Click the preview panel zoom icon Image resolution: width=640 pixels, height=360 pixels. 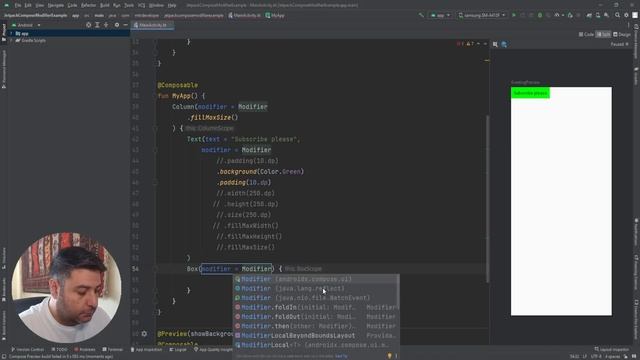(495, 44)
